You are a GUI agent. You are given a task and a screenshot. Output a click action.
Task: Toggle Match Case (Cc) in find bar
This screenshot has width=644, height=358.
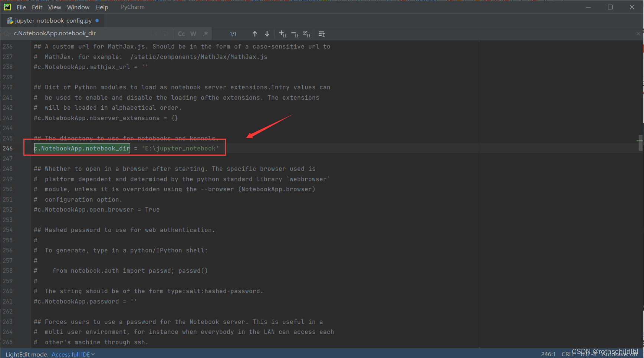point(181,34)
